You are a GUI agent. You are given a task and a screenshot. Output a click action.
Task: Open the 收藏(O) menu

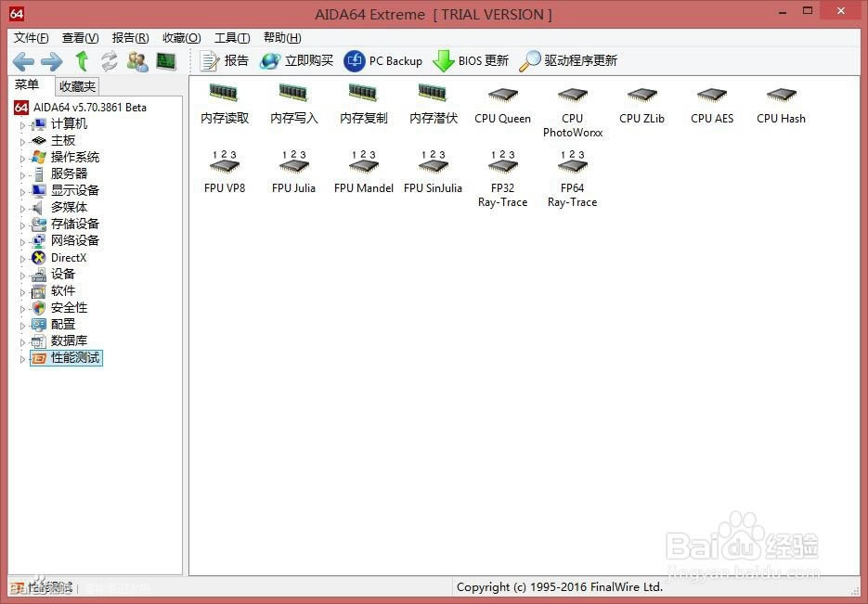[181, 38]
